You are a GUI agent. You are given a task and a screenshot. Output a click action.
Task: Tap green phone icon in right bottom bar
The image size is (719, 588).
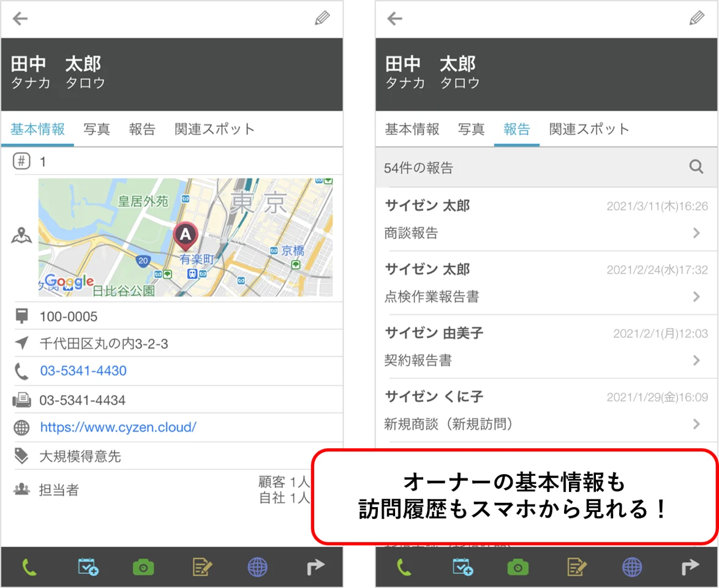(x=404, y=568)
